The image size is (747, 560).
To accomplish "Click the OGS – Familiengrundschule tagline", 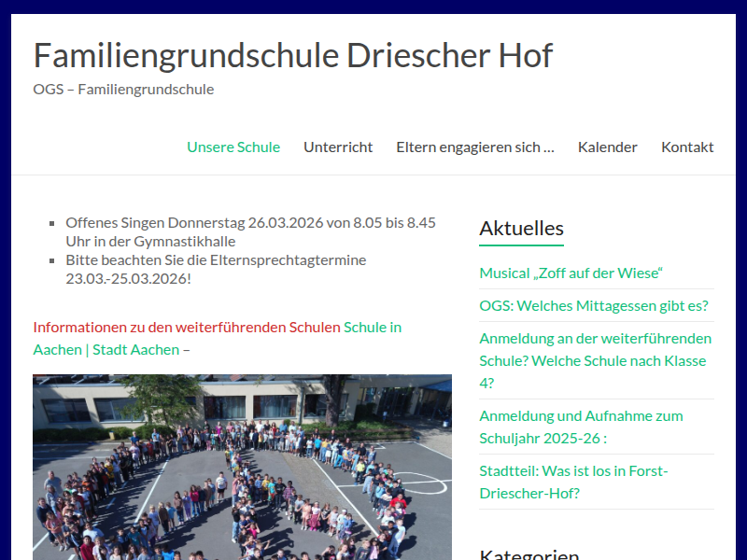I will click(x=123, y=90).
